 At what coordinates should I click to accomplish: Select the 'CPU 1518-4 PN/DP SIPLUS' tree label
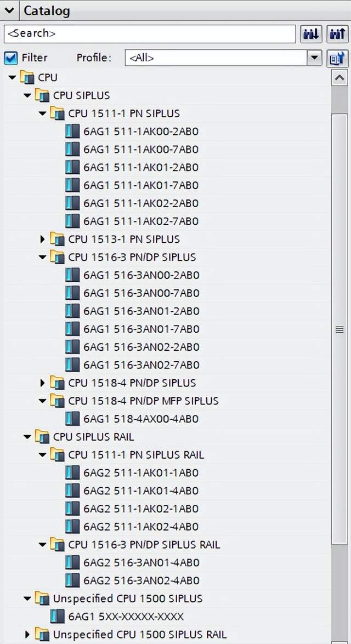point(132,383)
